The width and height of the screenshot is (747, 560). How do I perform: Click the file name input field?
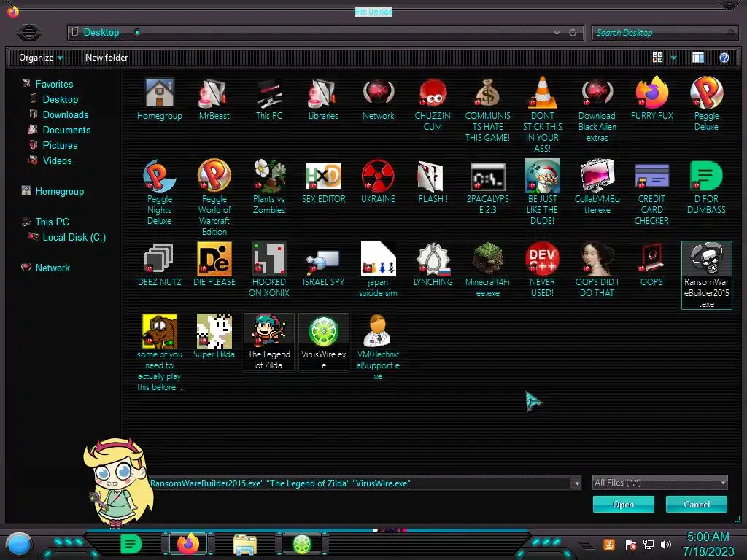(x=360, y=483)
